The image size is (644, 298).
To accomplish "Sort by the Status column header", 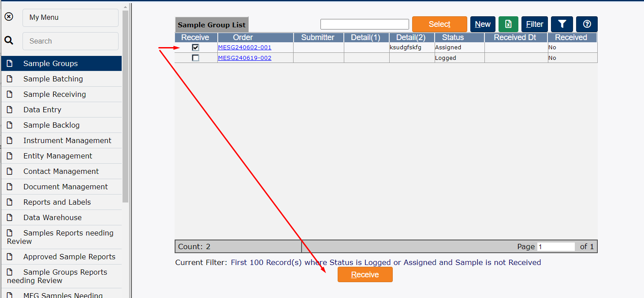I will [x=453, y=37].
